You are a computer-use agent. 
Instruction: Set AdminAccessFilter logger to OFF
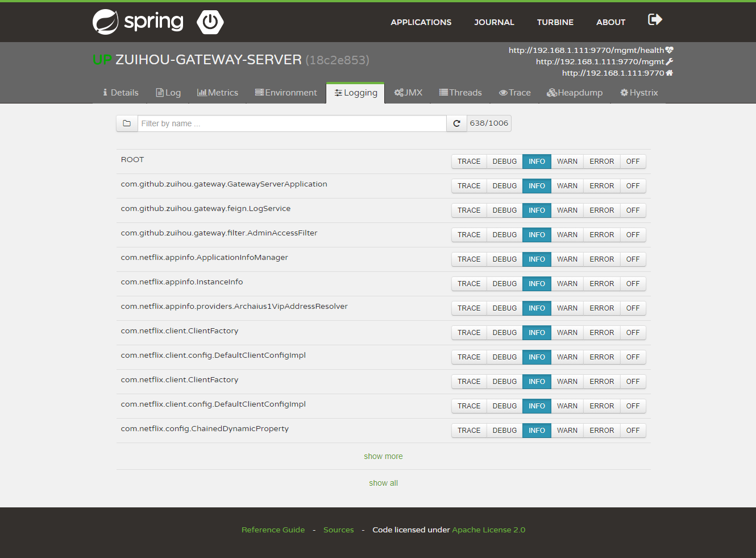[633, 235]
